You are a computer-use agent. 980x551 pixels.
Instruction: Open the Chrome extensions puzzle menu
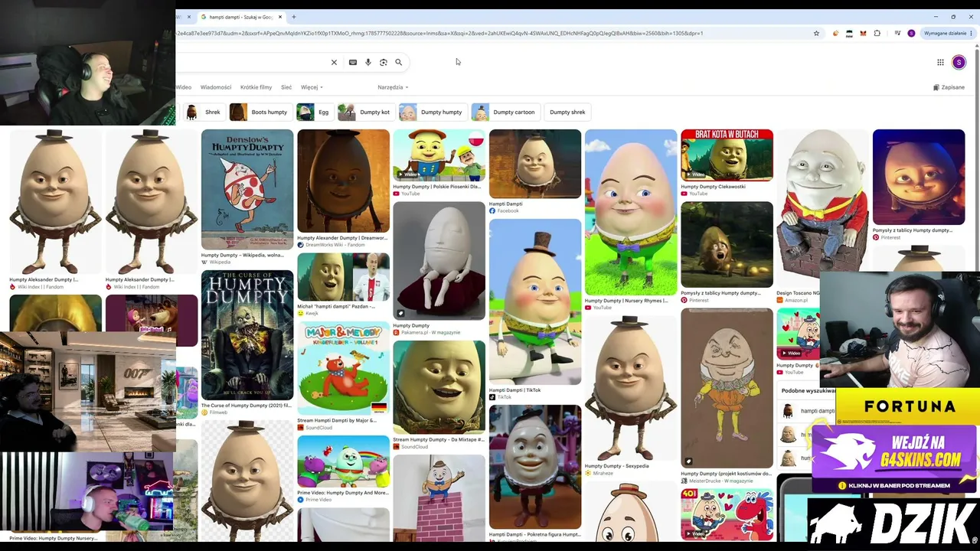coord(877,33)
